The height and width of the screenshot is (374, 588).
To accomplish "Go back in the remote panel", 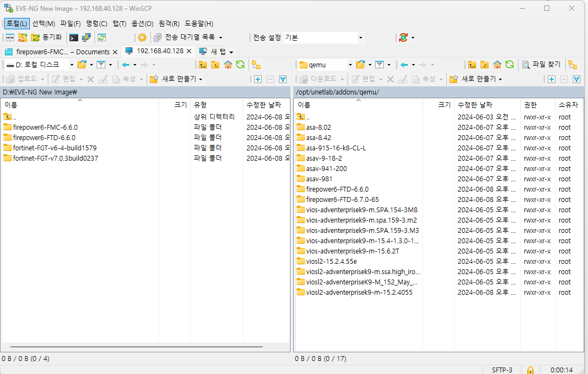I will pyautogui.click(x=404, y=65).
